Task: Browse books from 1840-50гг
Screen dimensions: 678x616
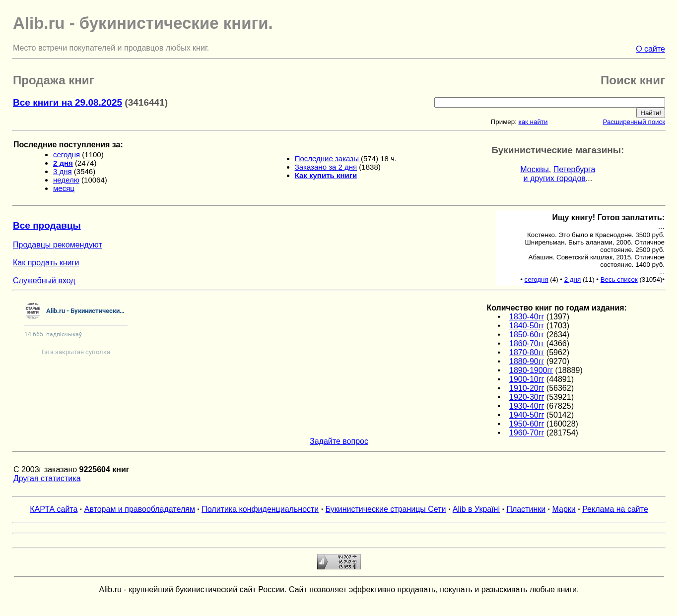Action: (527, 326)
